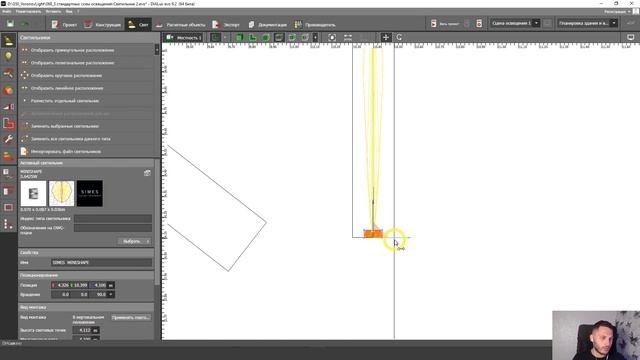The height and width of the screenshot is (360, 640).
Task: Open the Select luminaire dropdown button
Action: coord(134,241)
